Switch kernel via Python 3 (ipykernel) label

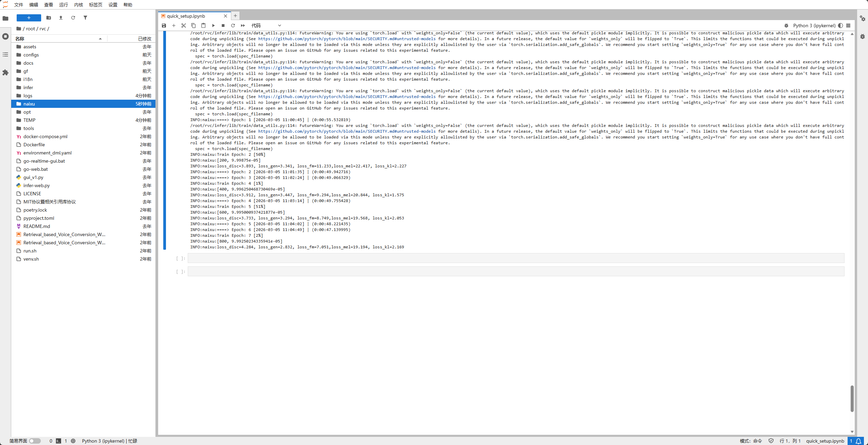pos(814,26)
